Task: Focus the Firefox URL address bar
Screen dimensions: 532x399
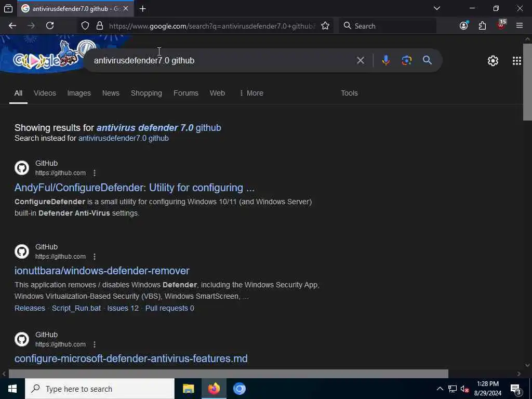Action: [x=212, y=26]
